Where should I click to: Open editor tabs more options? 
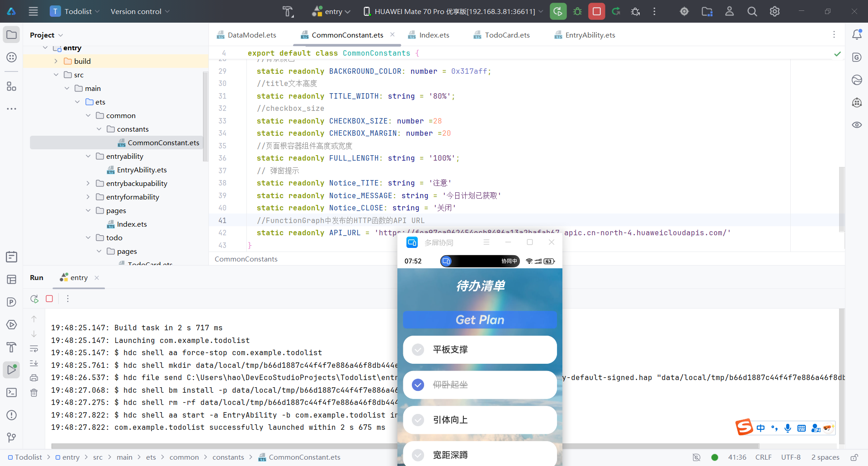click(834, 35)
